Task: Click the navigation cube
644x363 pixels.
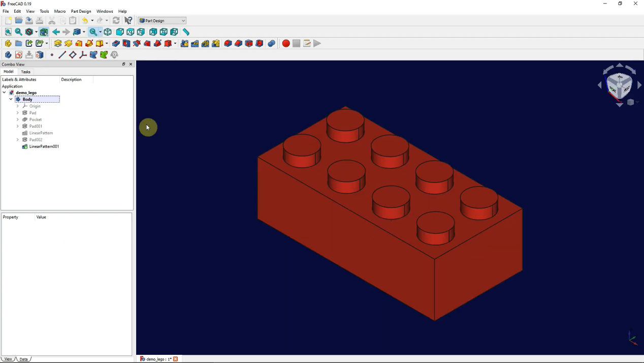Action: click(619, 85)
